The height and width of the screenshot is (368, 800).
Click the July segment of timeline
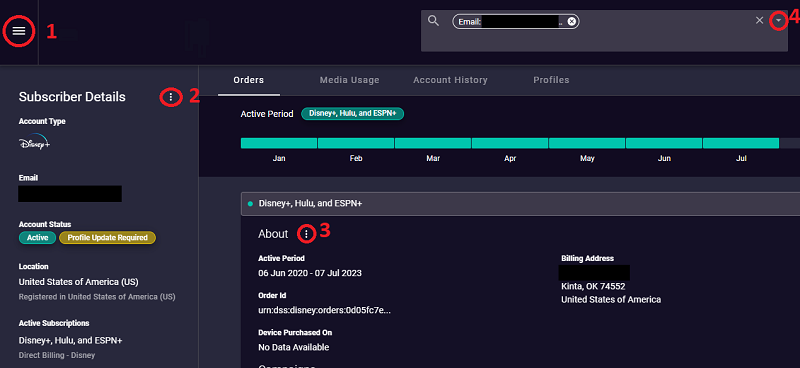click(x=741, y=143)
